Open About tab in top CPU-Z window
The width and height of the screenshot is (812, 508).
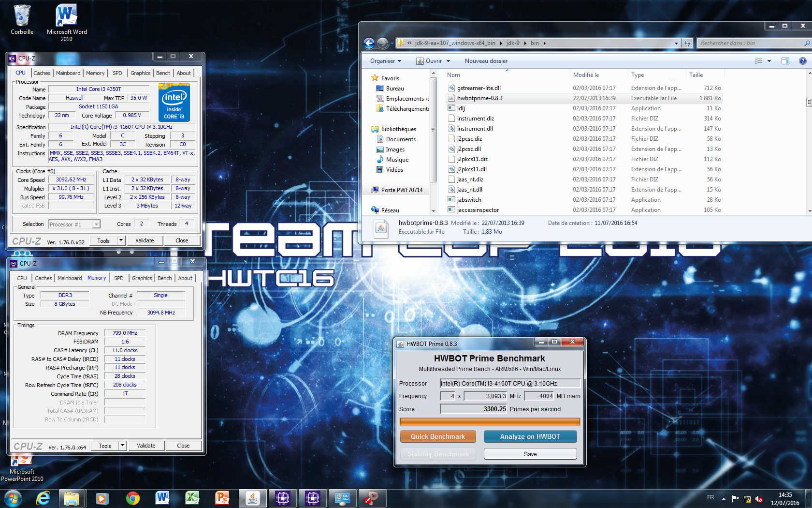tap(184, 73)
